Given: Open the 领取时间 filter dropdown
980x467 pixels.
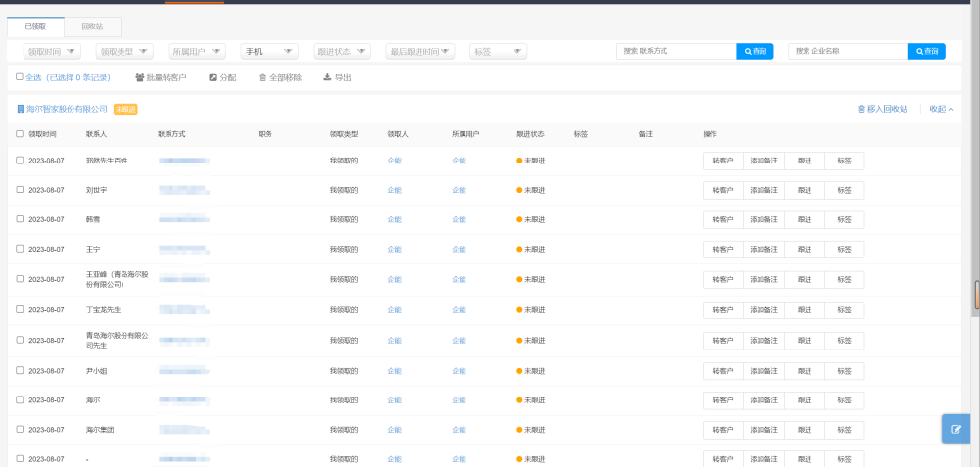Looking at the screenshot, I should point(52,51).
